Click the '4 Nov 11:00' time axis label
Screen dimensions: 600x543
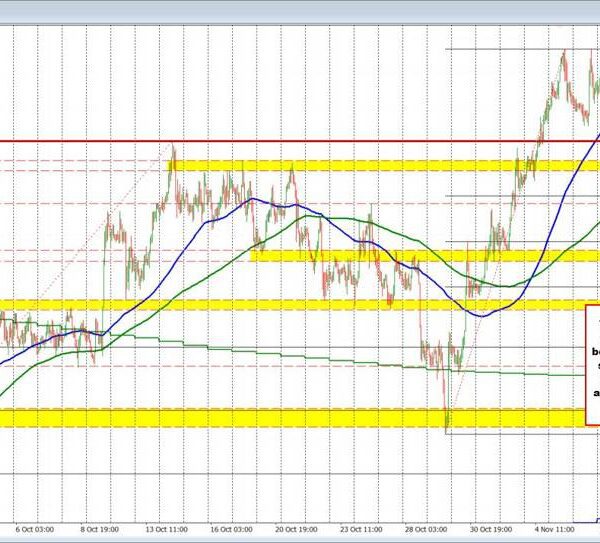coord(554,530)
